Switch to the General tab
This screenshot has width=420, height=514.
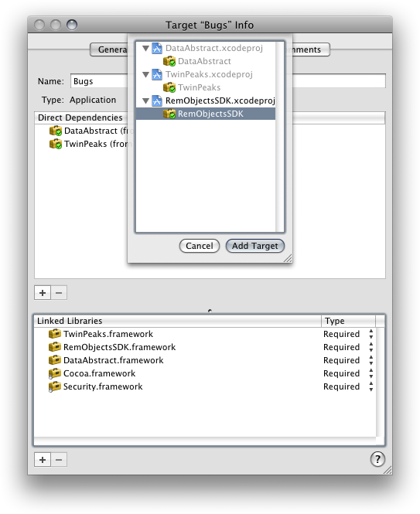pos(109,49)
